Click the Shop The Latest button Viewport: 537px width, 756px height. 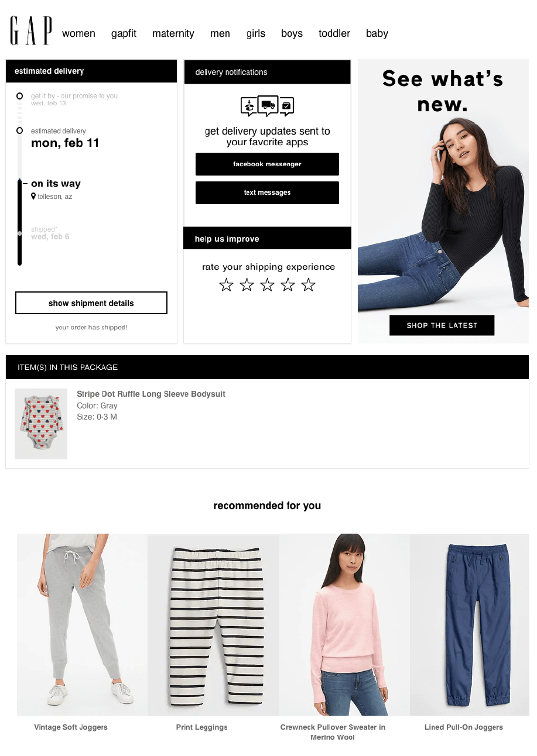point(442,325)
